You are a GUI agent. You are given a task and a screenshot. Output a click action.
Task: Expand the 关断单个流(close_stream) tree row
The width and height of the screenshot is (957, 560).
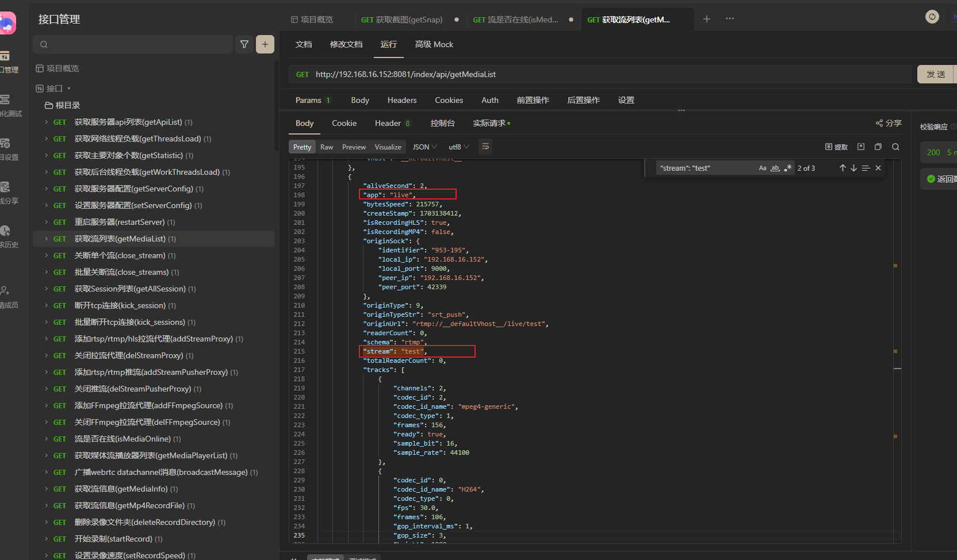click(47, 255)
